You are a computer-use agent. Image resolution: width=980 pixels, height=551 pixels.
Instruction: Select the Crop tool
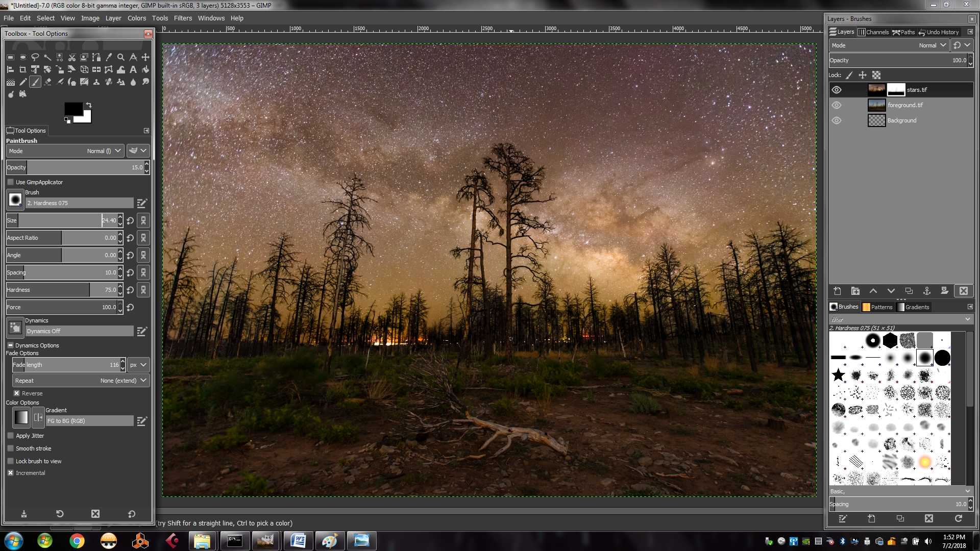(23, 69)
